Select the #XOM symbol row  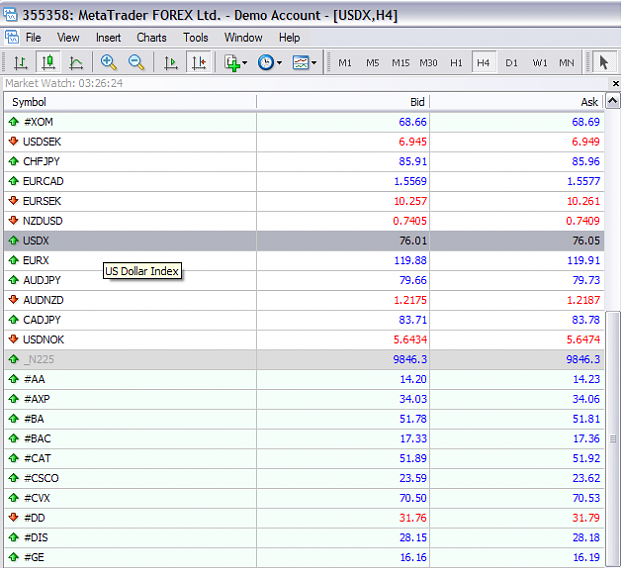[x=304, y=122]
